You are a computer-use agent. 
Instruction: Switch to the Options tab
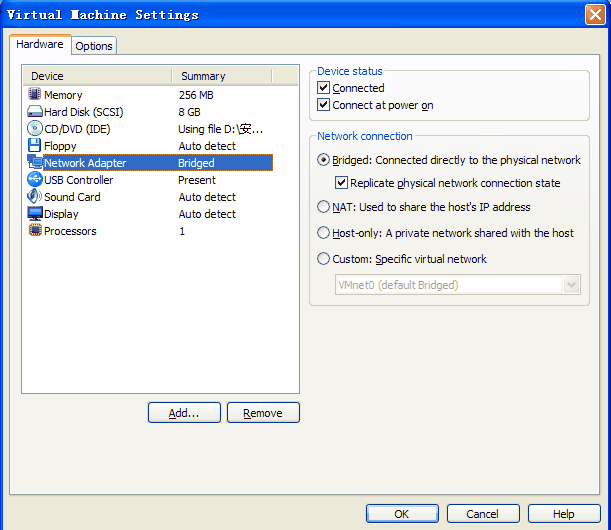(94, 46)
